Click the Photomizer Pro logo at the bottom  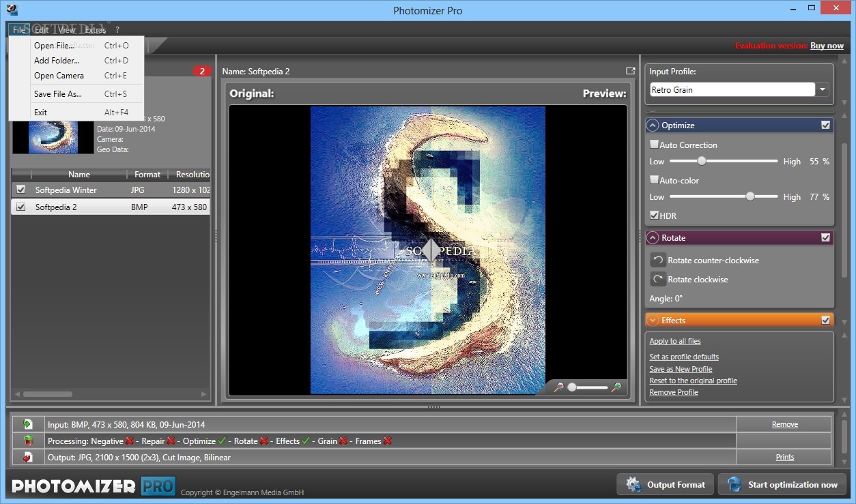(x=94, y=486)
